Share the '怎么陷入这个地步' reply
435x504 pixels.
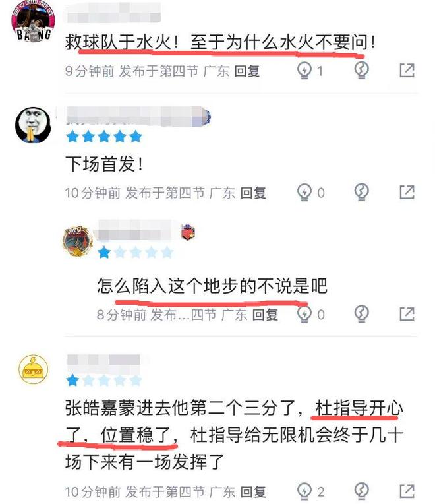click(x=407, y=314)
